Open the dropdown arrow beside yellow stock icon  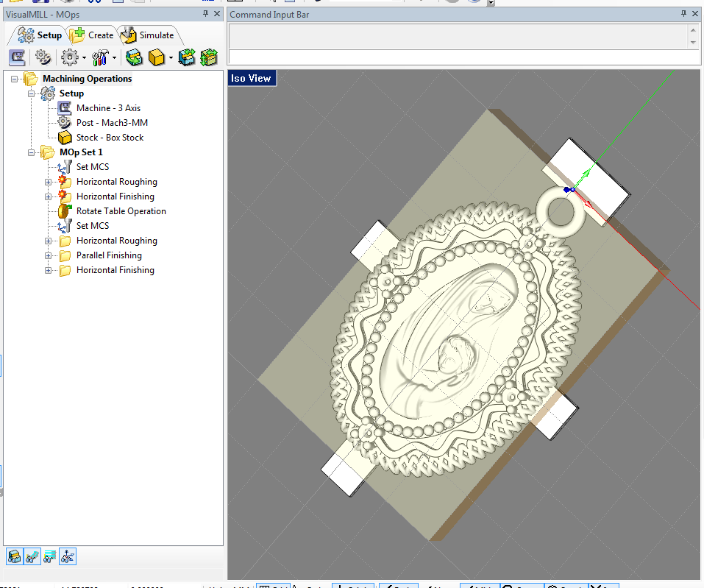point(171,58)
